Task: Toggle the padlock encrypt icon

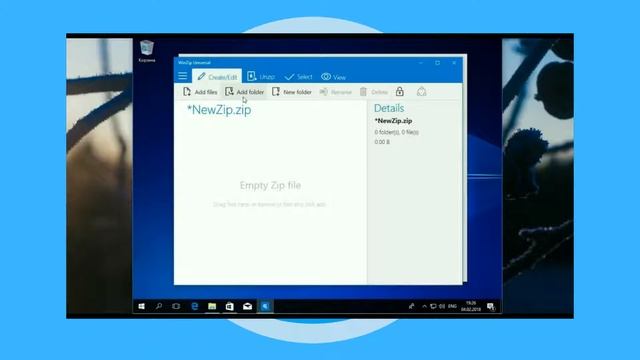Action: (400, 91)
